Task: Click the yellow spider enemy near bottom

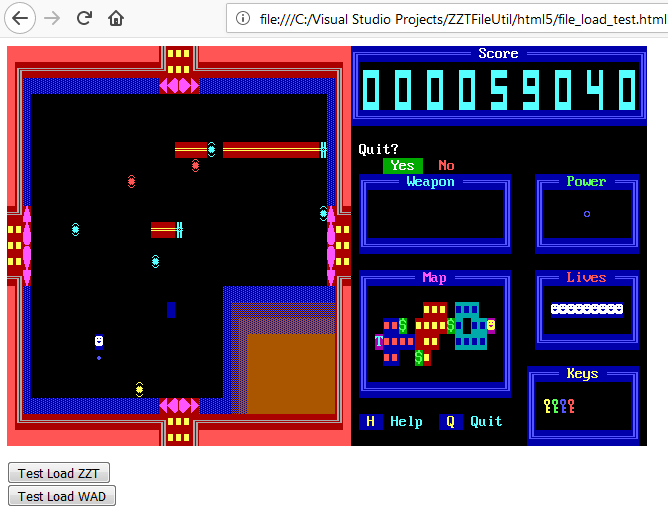Action: pyautogui.click(x=139, y=389)
